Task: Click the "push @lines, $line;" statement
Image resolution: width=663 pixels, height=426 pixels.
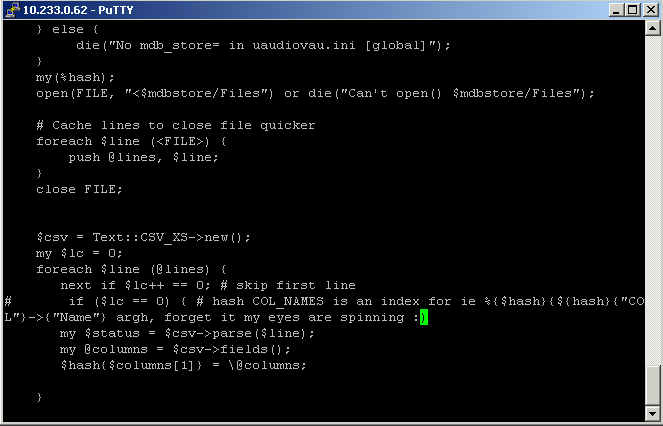Action: (143, 157)
